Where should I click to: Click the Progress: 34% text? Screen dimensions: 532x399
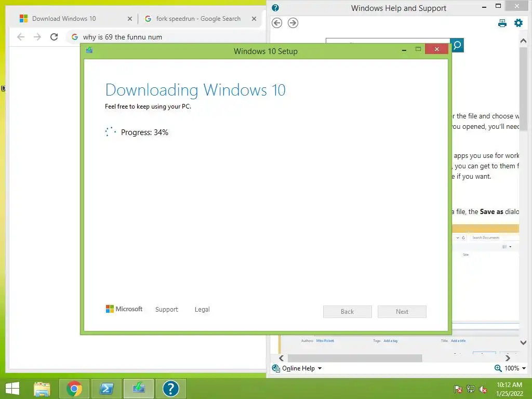(x=144, y=132)
